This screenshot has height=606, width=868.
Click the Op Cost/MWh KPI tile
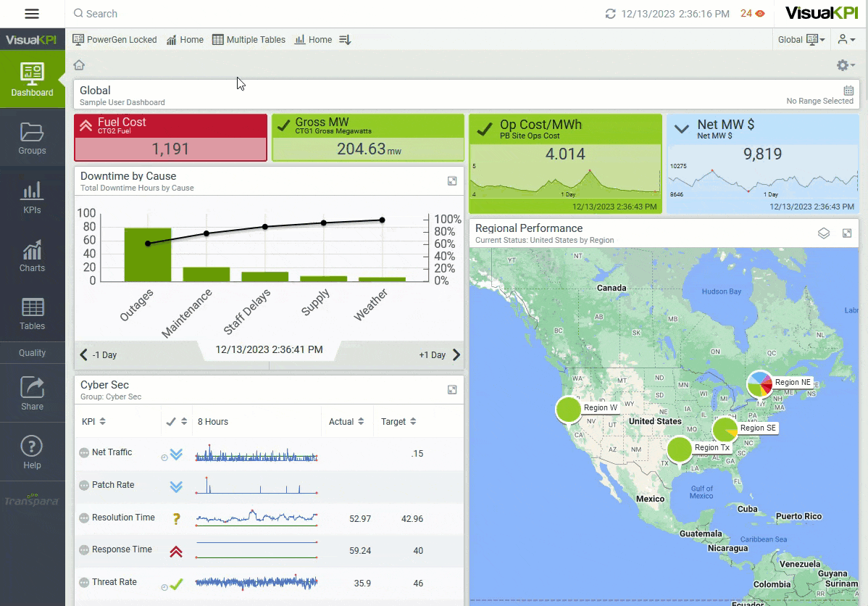pos(565,164)
